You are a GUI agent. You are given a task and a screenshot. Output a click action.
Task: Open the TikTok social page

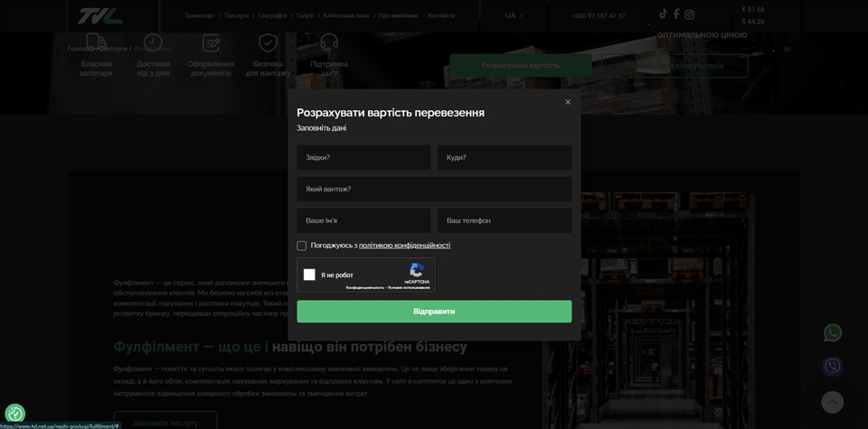coord(663,14)
